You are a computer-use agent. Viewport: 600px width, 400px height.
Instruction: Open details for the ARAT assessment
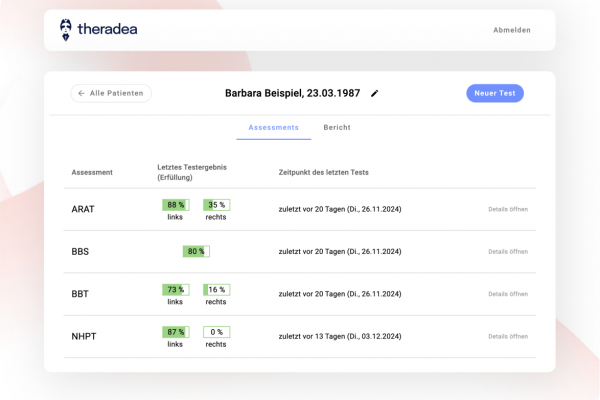(x=507, y=209)
